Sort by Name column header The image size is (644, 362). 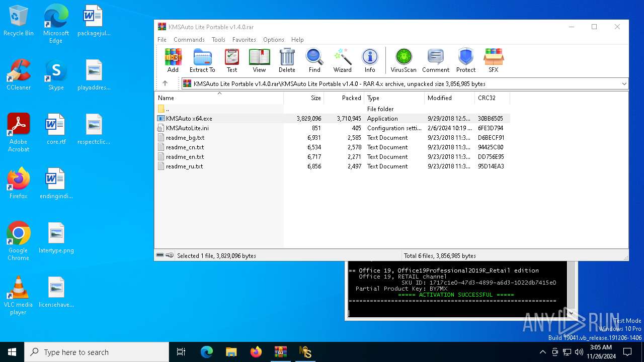[x=219, y=98]
